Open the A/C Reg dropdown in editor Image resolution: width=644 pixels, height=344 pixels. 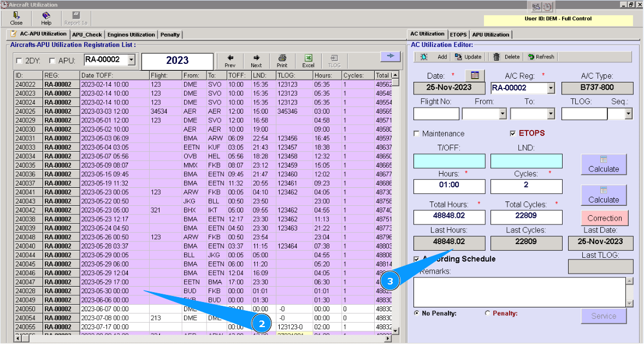551,88
